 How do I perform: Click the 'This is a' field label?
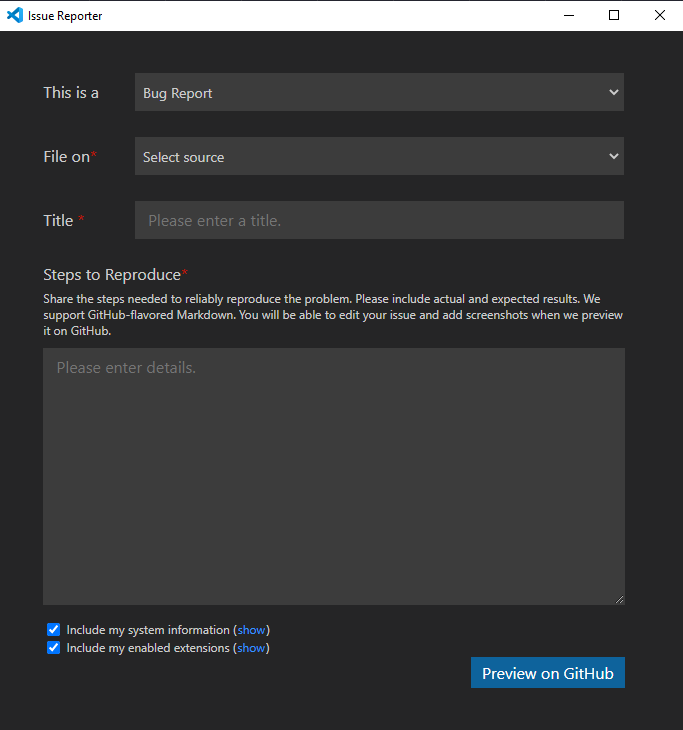[71, 93]
